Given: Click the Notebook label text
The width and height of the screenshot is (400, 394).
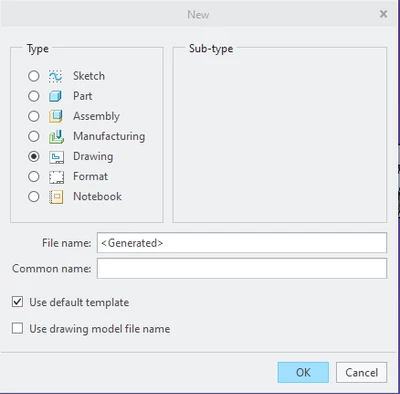Looking at the screenshot, I should pyautogui.click(x=97, y=197).
